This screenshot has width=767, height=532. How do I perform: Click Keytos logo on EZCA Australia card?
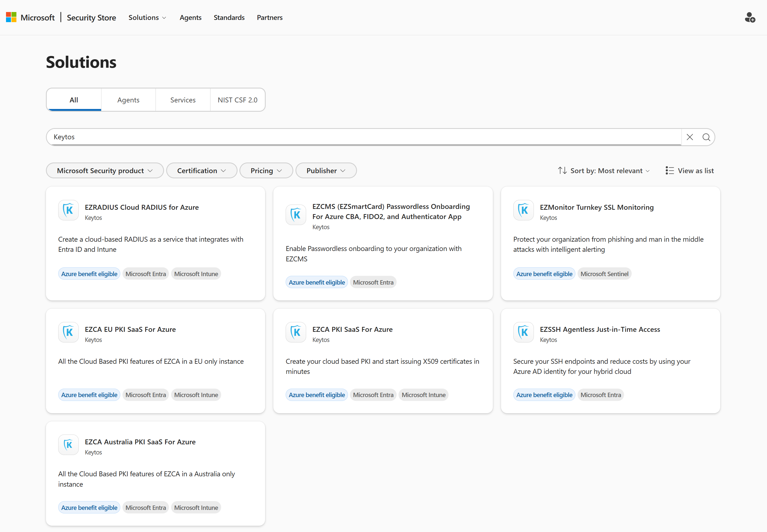point(68,445)
